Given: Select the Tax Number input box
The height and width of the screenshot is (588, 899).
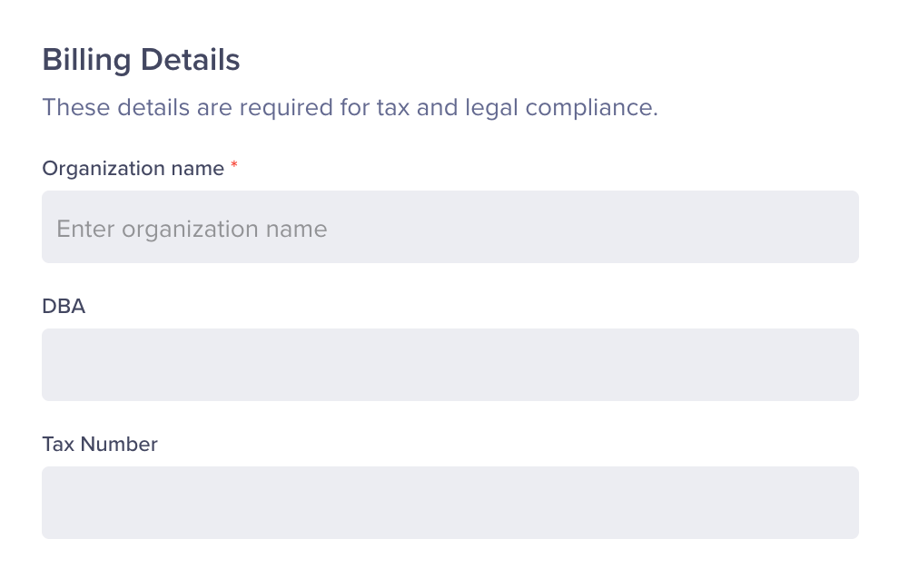Looking at the screenshot, I should point(450,503).
